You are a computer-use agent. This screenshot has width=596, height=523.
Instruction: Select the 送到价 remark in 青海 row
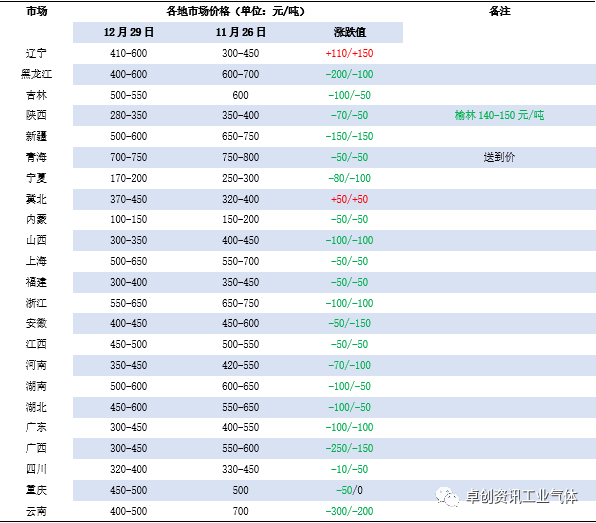[499, 157]
